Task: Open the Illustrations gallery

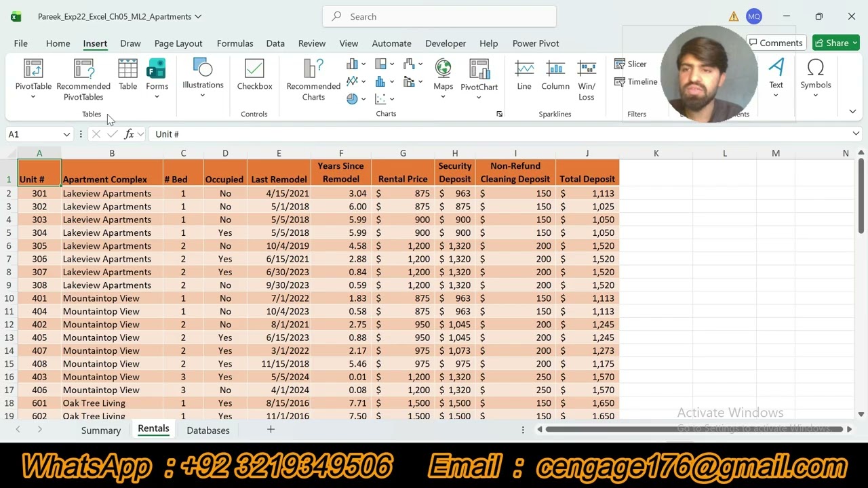Action: point(203,79)
